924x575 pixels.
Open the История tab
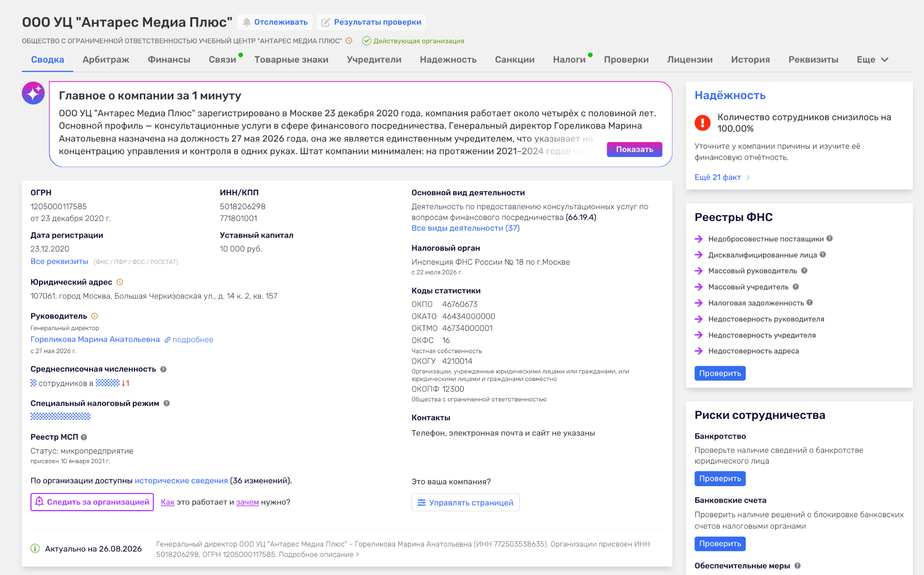(750, 60)
